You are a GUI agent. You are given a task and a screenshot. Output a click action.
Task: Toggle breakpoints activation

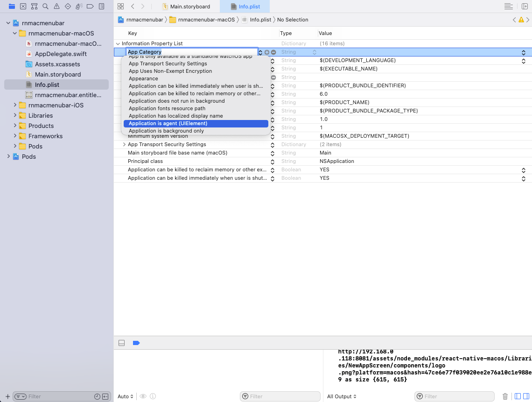pos(136,343)
